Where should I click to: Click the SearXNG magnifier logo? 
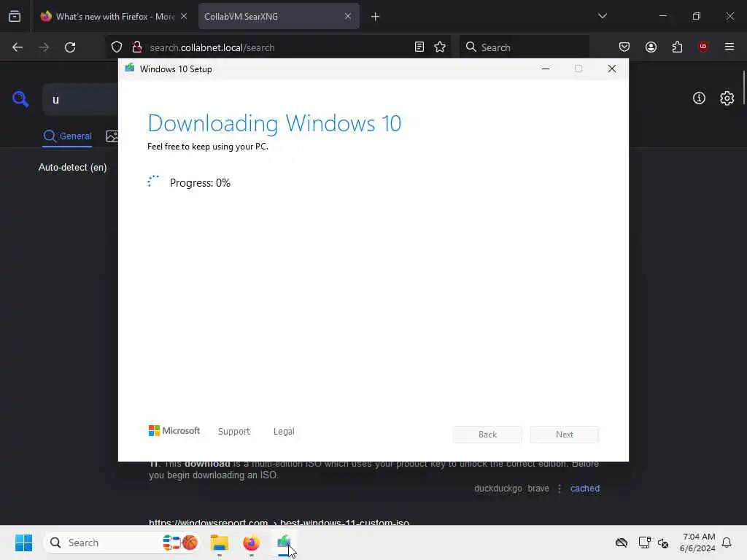pos(20,99)
